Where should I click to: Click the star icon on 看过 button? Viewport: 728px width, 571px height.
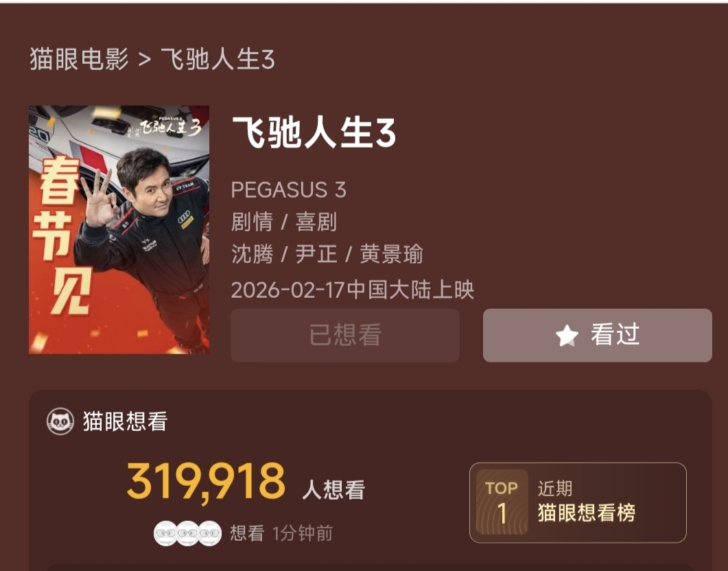(x=567, y=335)
